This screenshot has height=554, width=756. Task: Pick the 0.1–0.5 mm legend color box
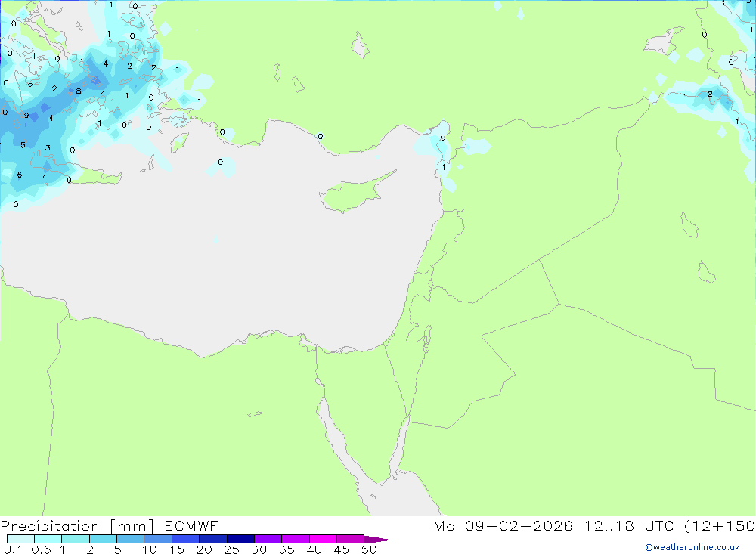[x=20, y=539]
